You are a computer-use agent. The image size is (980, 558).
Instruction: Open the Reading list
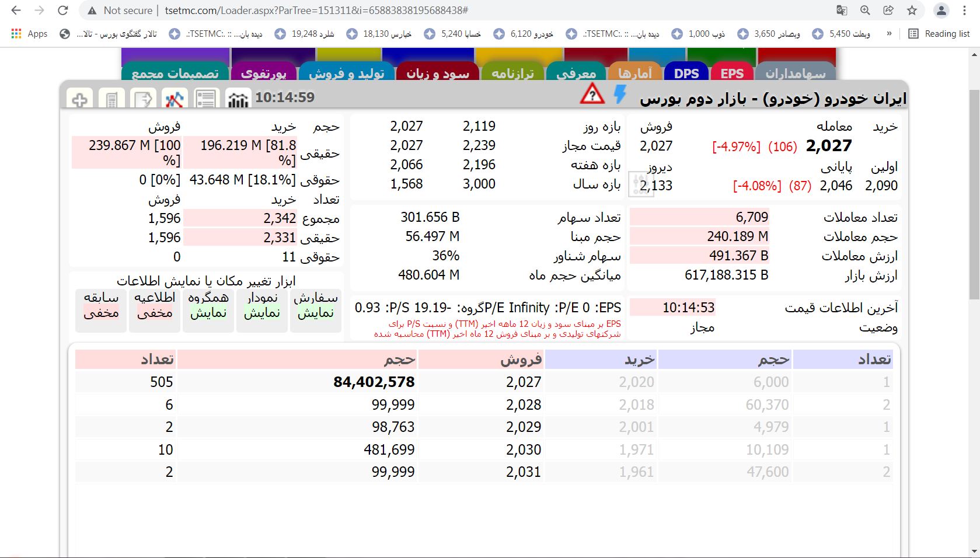pyautogui.click(x=939, y=34)
